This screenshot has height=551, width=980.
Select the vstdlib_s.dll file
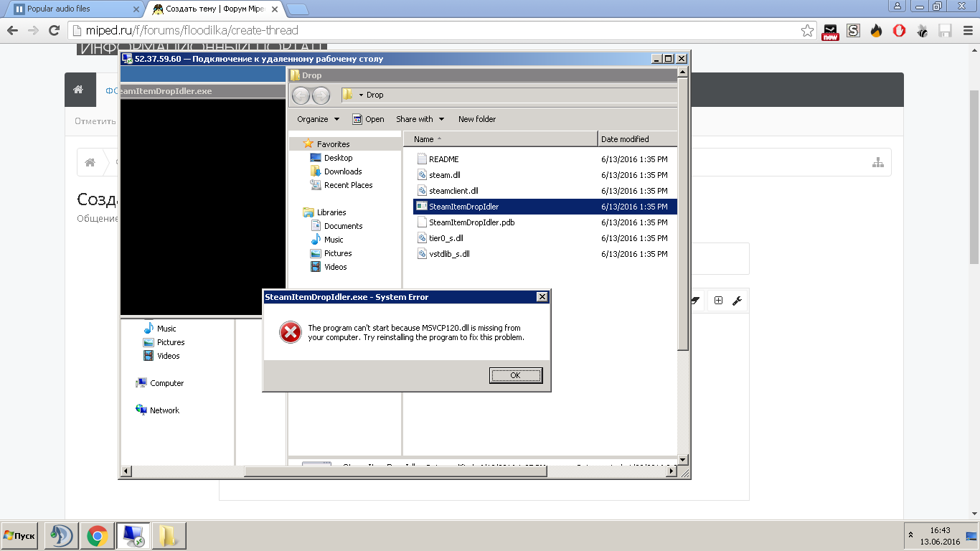[449, 254]
